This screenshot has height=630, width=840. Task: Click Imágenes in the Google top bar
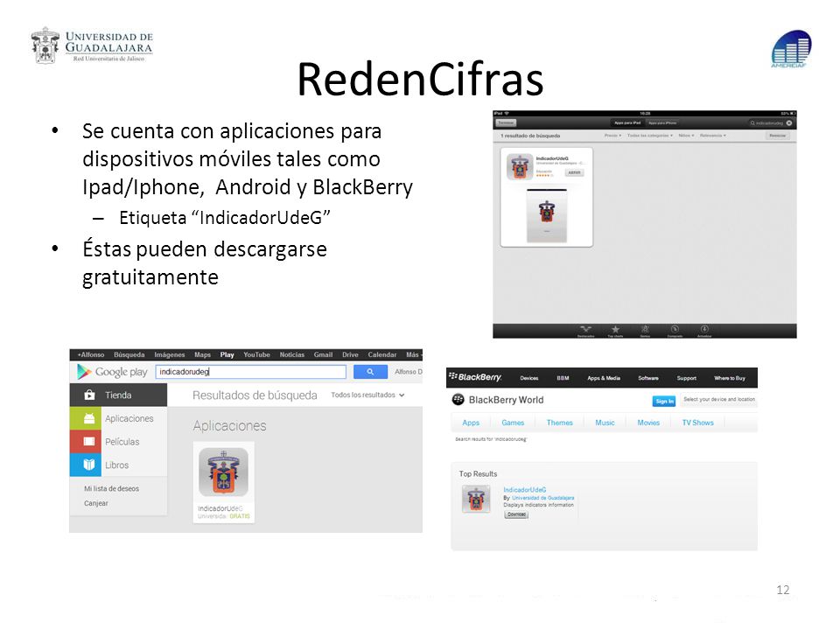pos(169,354)
